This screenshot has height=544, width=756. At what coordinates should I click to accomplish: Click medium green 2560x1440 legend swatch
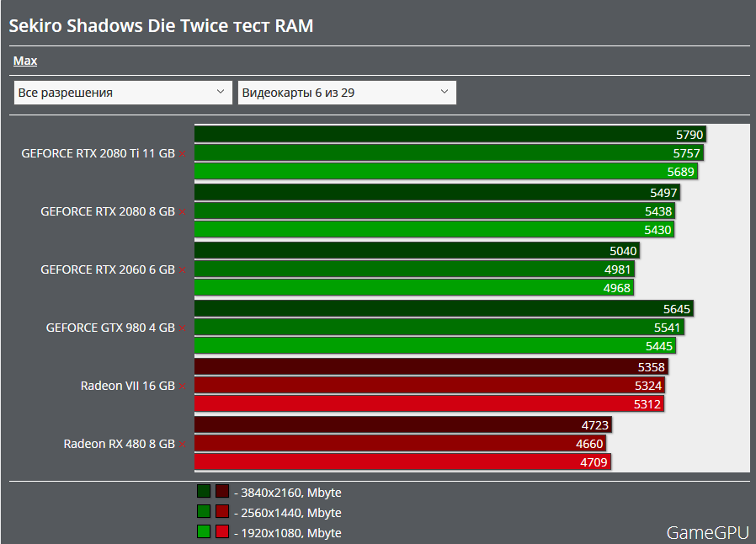coord(204,511)
